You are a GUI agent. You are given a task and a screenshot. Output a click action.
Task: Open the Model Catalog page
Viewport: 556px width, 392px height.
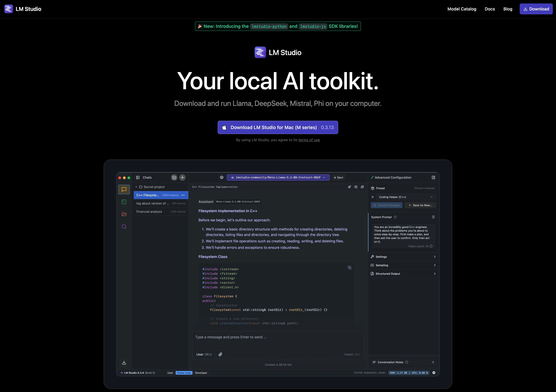[462, 9]
